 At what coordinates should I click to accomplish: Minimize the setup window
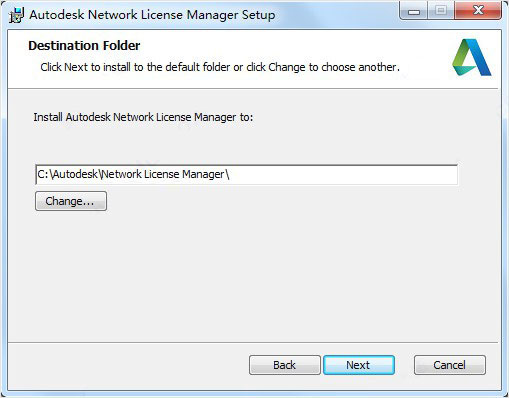pyautogui.click(x=414, y=12)
